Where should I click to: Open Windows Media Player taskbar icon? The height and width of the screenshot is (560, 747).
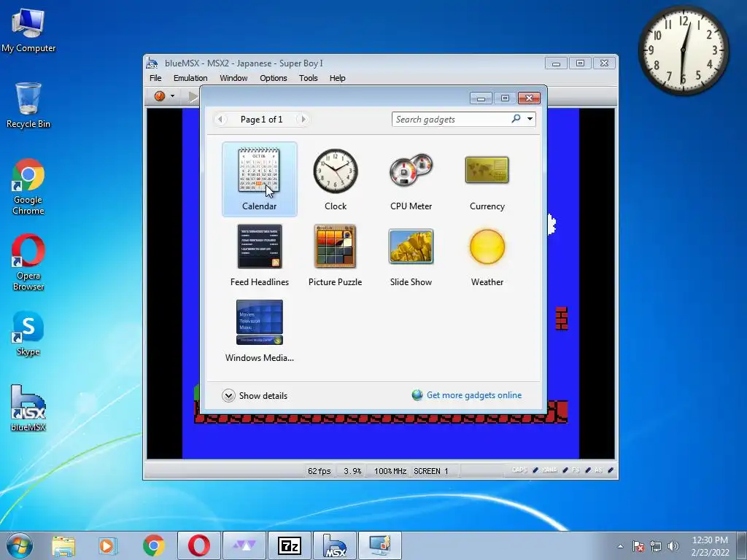[x=108, y=545]
